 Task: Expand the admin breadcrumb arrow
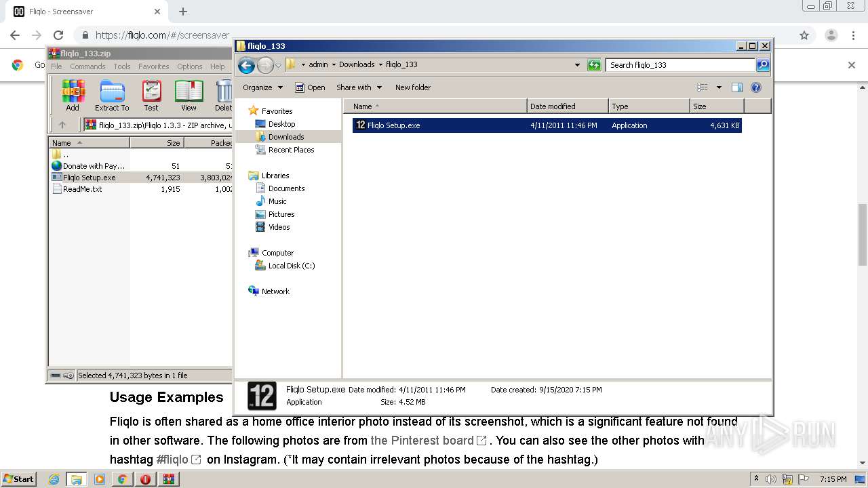click(x=334, y=65)
